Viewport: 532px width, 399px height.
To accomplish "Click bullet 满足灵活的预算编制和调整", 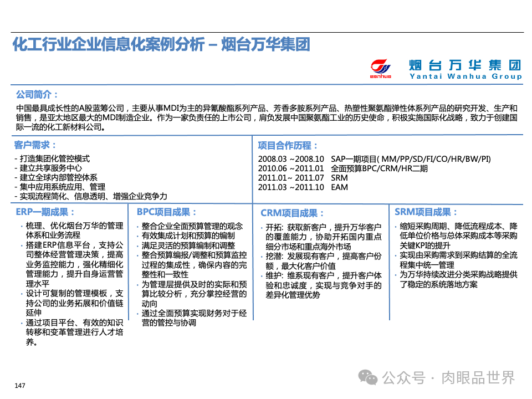I will [x=186, y=245].
